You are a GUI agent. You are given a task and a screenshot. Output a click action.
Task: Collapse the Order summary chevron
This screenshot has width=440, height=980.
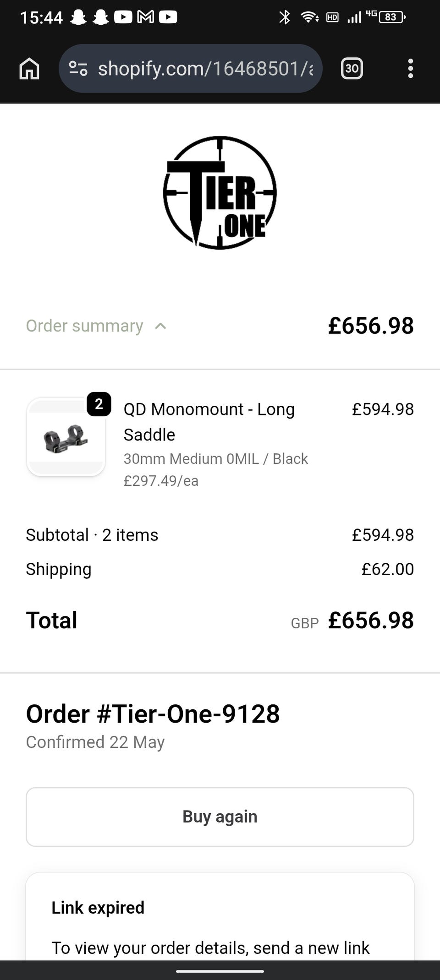click(x=160, y=326)
